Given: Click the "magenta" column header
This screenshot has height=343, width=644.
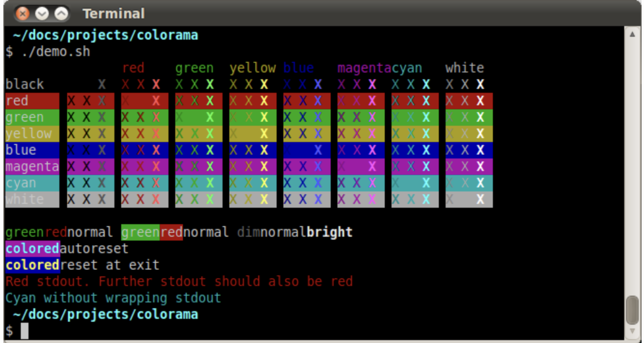Looking at the screenshot, I should pyautogui.click(x=364, y=68).
